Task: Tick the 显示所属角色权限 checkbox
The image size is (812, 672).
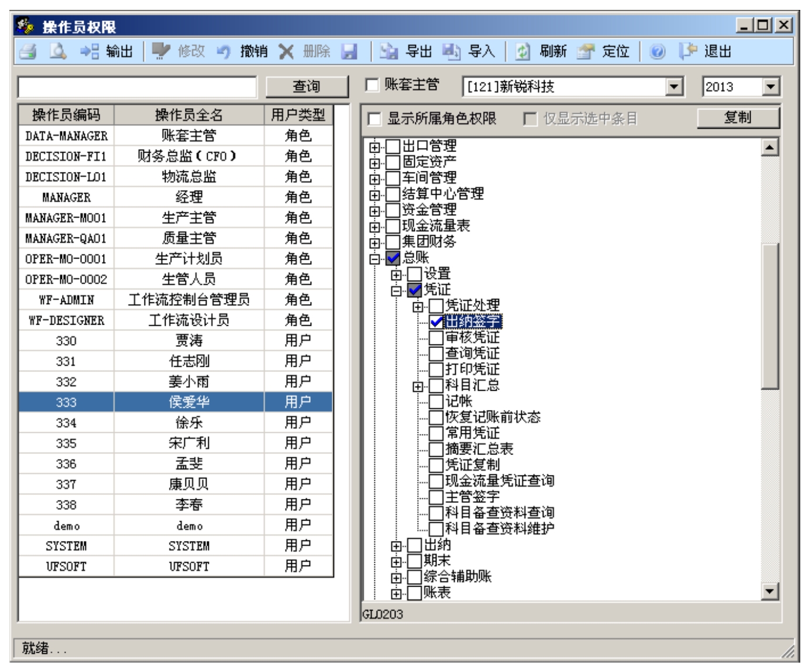Action: (374, 119)
